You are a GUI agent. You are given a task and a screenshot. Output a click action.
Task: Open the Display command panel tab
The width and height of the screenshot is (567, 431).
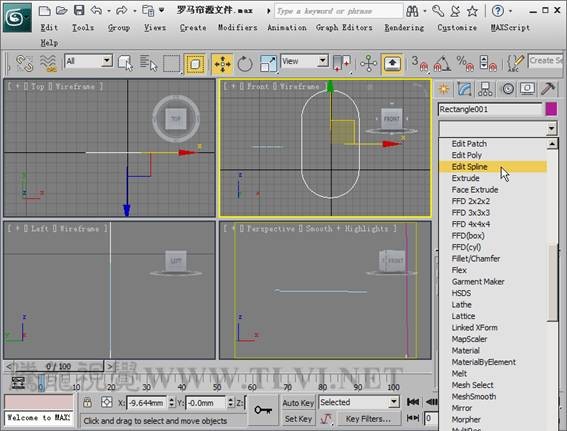click(x=528, y=89)
